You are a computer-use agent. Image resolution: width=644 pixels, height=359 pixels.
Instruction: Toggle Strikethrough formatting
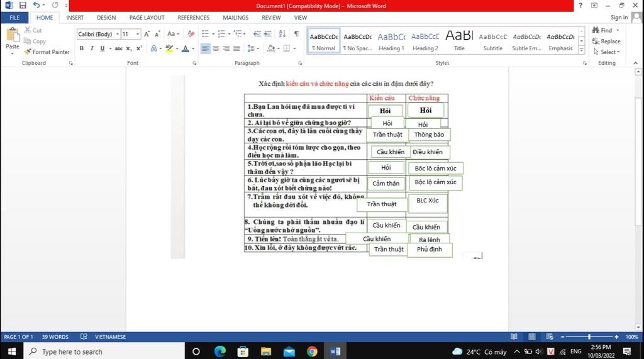(x=118, y=48)
